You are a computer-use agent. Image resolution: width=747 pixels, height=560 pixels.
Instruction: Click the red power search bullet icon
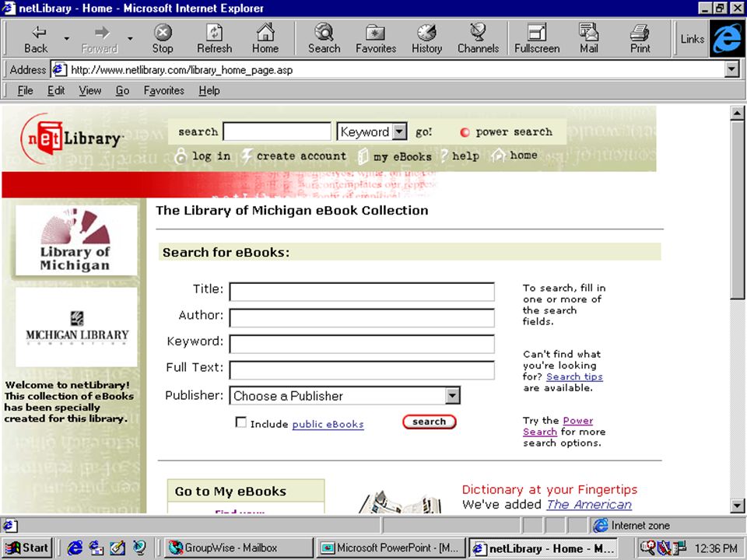(x=465, y=132)
